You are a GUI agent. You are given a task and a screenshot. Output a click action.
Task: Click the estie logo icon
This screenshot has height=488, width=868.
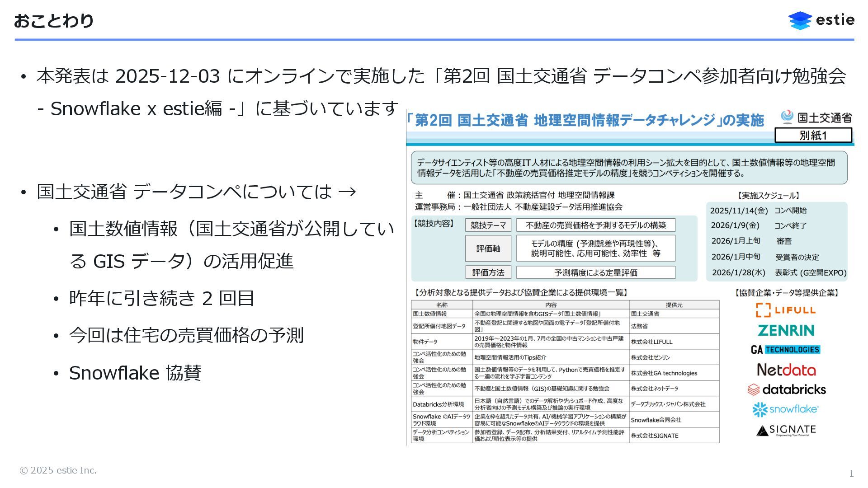(800, 20)
